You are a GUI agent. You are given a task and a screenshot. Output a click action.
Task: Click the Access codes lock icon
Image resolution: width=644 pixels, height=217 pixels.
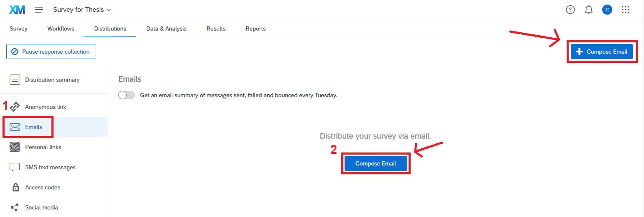15,187
